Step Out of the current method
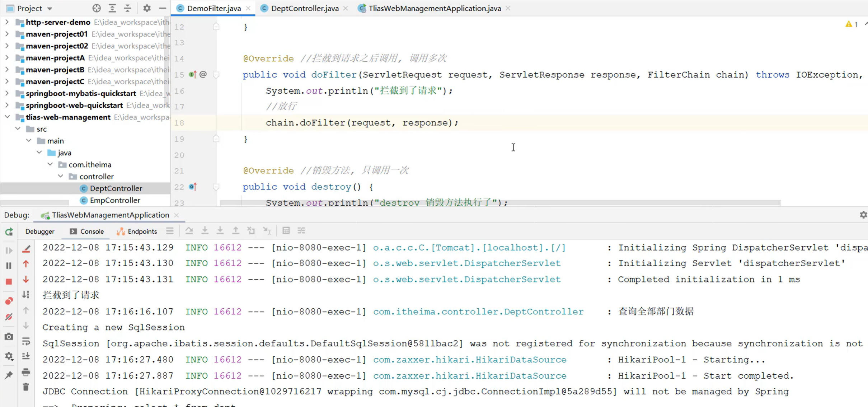868x407 pixels. pos(236,231)
